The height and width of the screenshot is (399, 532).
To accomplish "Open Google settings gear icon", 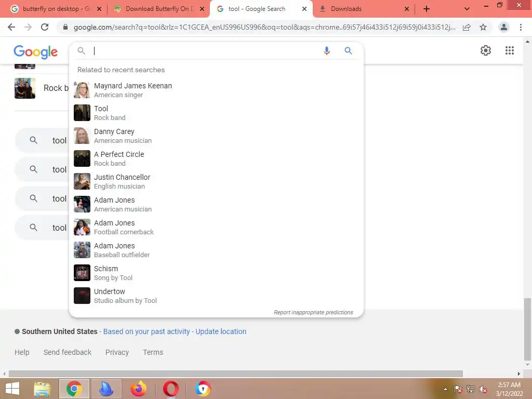I will pyautogui.click(x=486, y=50).
